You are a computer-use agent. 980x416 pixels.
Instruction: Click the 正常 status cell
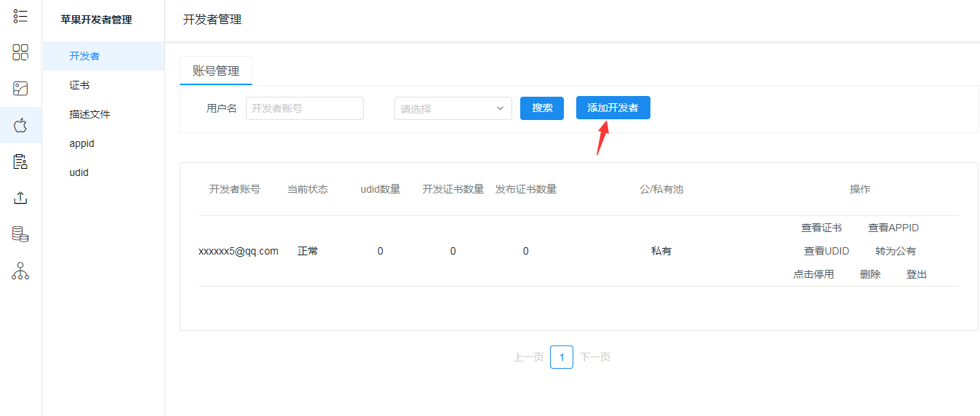[x=308, y=251]
